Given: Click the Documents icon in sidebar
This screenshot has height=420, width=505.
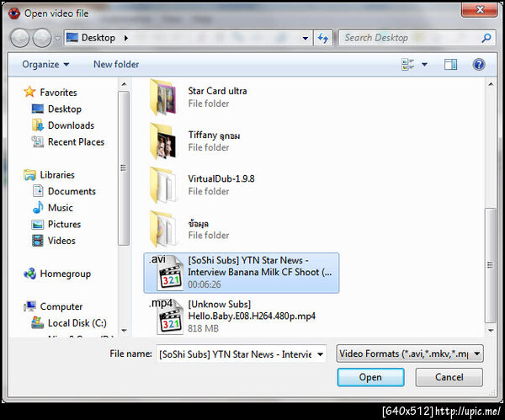Looking at the screenshot, I should tap(38, 191).
